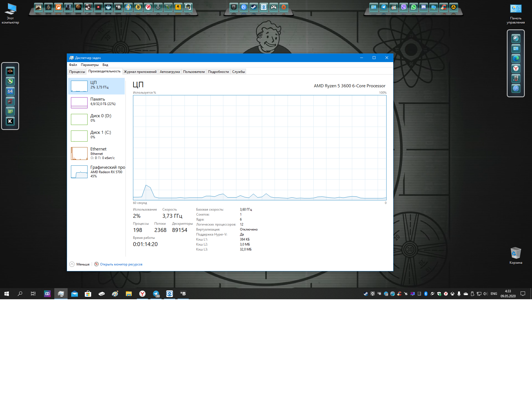Viewport: 532px width, 399px height.
Task: Open Discord from the top right dock
Action: tap(424, 7)
